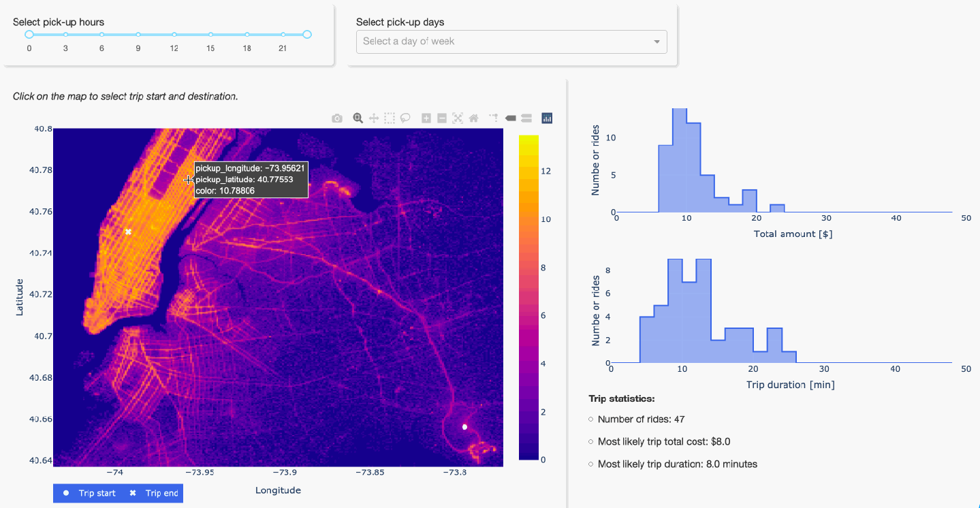Set pick-up hours slider to mark 18
Screen dimensions: 980x508
[247, 34]
